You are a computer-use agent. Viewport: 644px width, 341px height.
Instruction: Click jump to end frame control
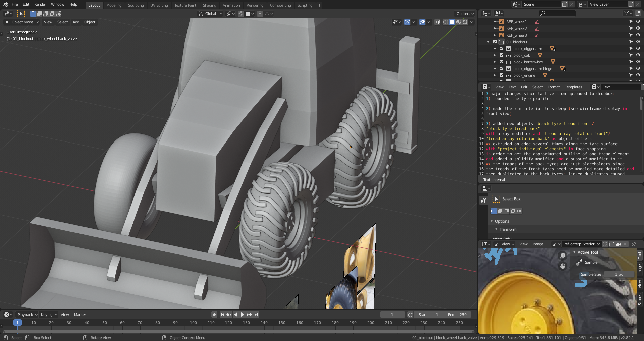(256, 315)
